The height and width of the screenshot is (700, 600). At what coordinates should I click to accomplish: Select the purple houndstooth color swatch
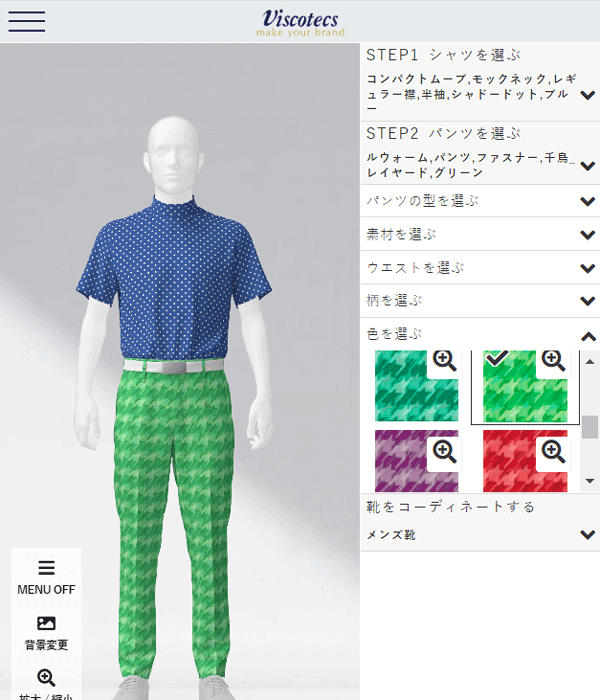click(417, 461)
